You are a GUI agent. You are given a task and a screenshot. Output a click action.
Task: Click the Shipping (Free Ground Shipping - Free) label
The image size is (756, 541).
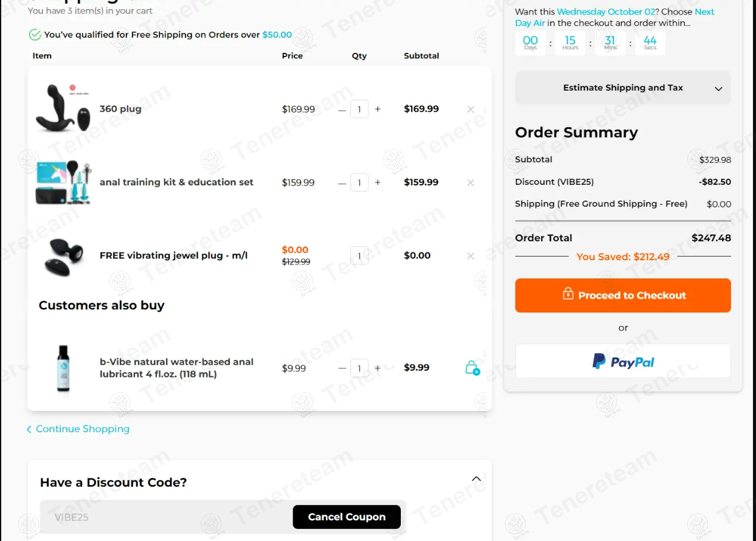pyautogui.click(x=601, y=204)
